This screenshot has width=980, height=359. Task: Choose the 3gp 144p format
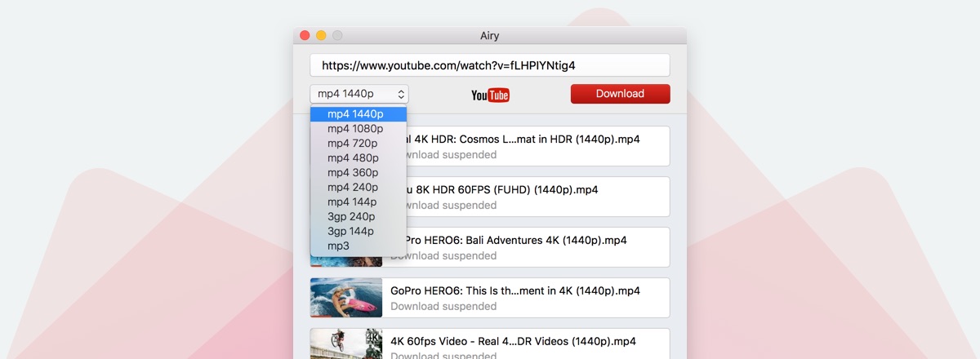[x=359, y=232]
